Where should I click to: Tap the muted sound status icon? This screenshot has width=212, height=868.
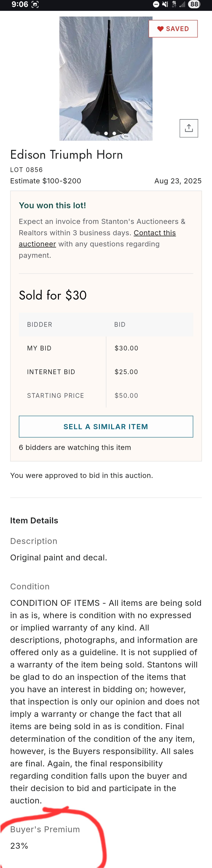[165, 4]
